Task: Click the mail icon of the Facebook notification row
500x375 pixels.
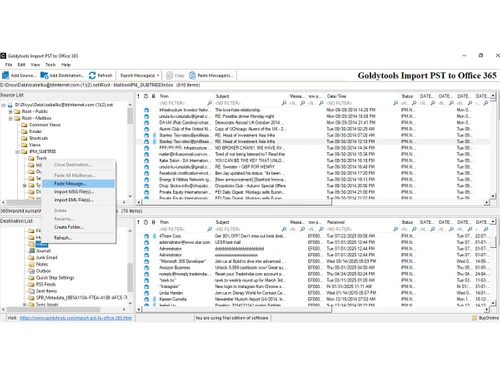Action: [x=146, y=173]
